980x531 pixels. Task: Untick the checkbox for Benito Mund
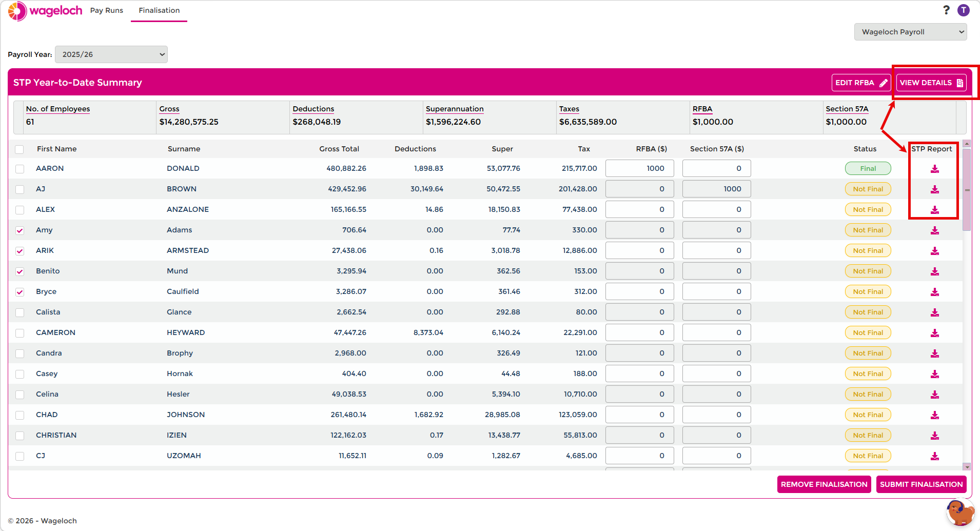click(x=19, y=271)
